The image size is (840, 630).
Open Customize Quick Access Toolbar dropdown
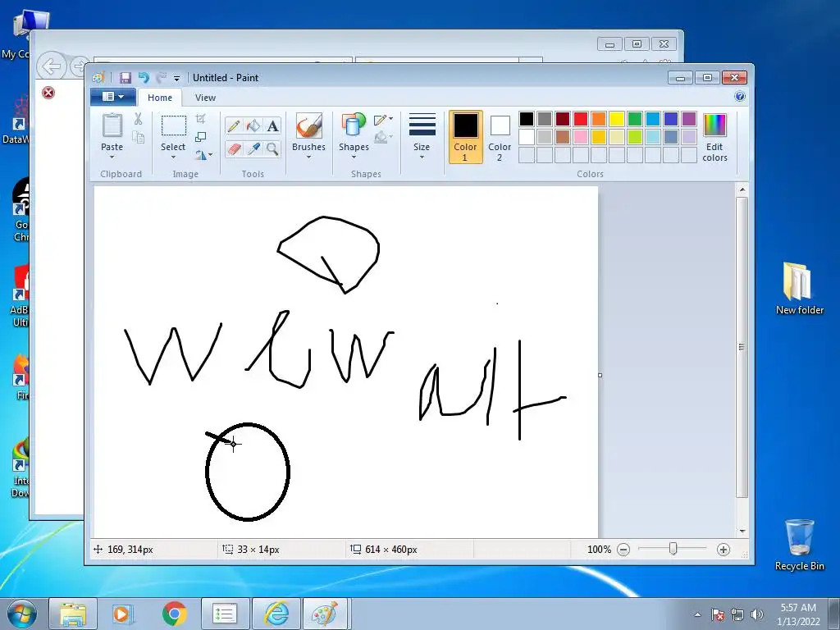(176, 78)
